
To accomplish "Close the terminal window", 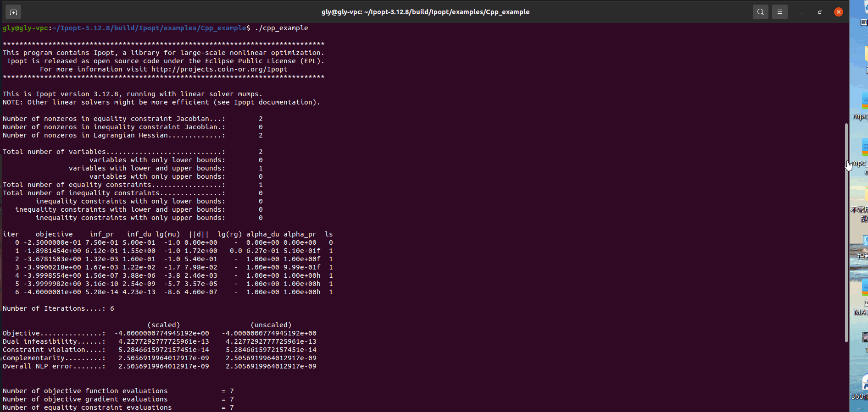I will click(x=839, y=12).
